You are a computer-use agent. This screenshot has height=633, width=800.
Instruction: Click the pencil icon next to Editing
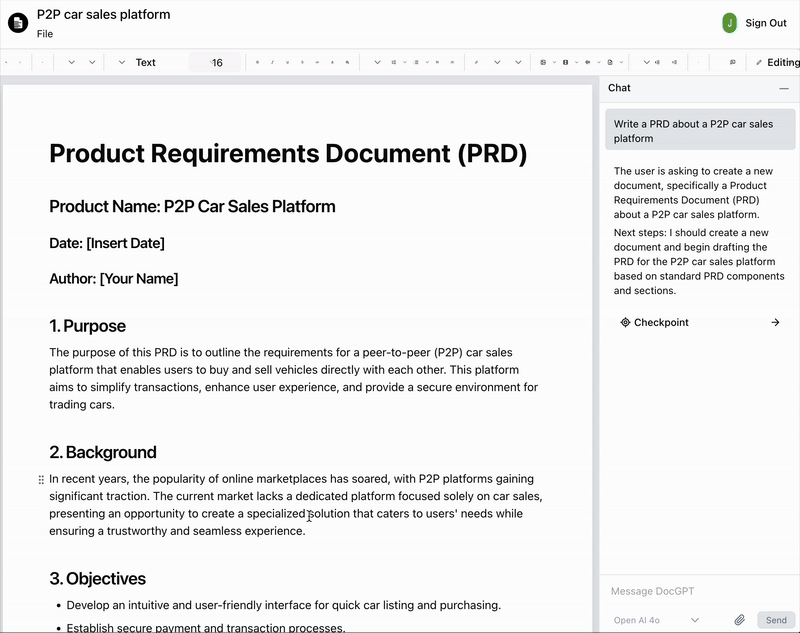click(759, 62)
